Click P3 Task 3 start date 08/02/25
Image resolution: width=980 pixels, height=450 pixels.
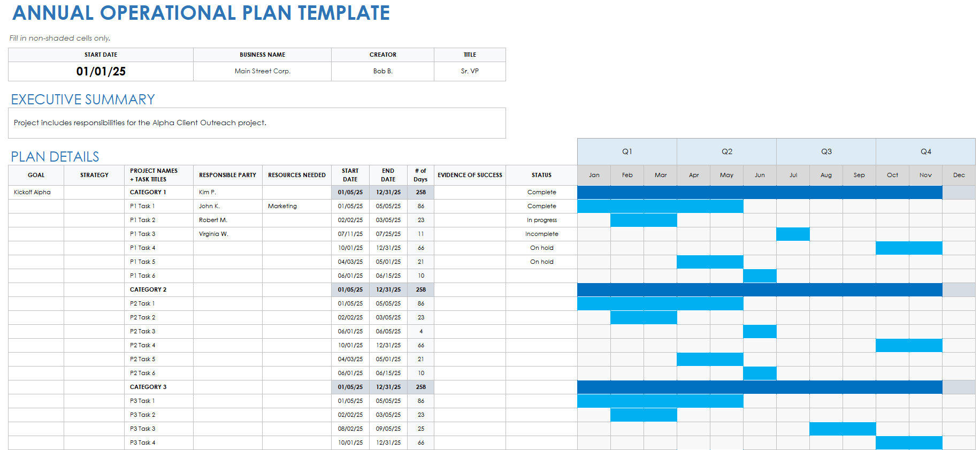[x=350, y=429]
